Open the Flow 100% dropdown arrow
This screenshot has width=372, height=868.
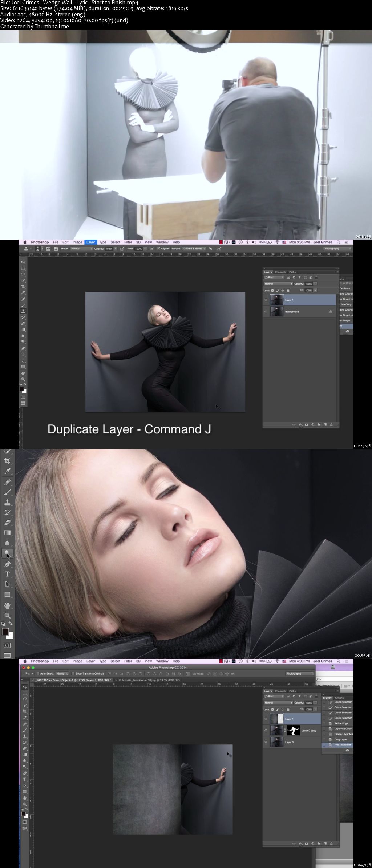tap(145, 249)
